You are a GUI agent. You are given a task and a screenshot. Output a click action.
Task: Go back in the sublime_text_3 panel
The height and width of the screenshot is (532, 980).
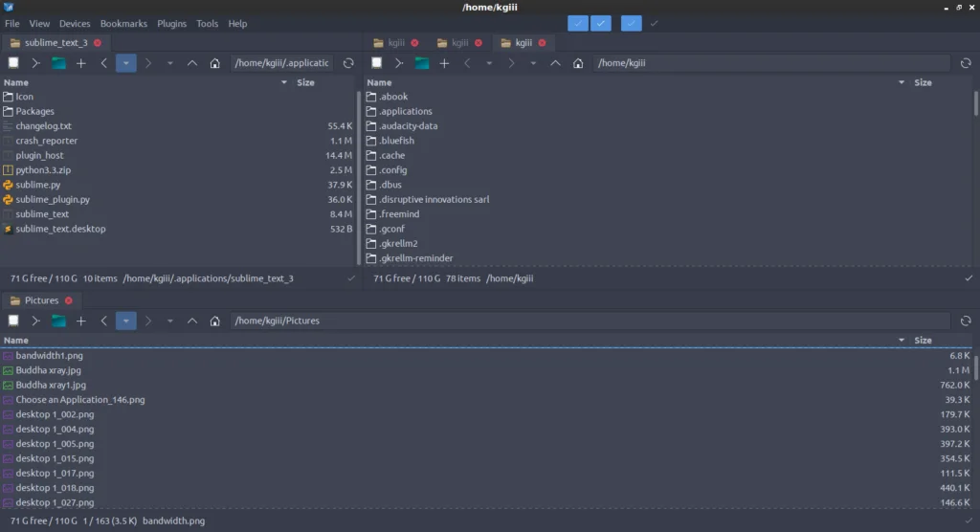(103, 62)
